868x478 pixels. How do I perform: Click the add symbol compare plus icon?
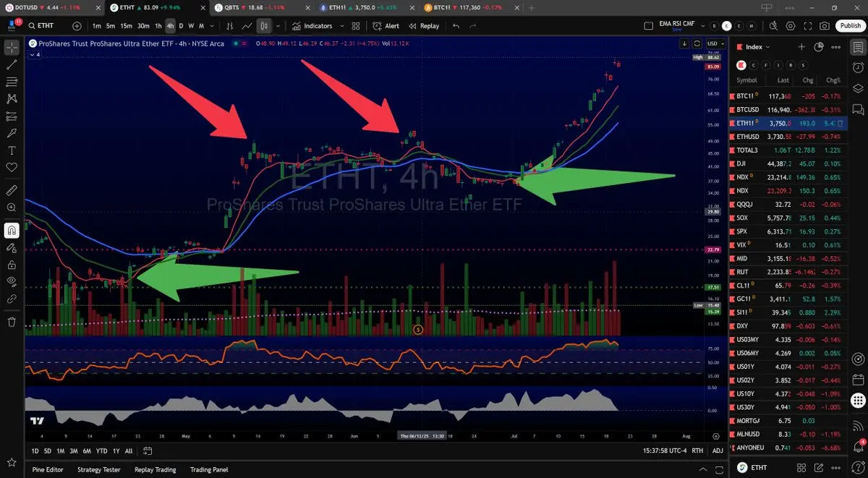pyautogui.click(x=77, y=26)
